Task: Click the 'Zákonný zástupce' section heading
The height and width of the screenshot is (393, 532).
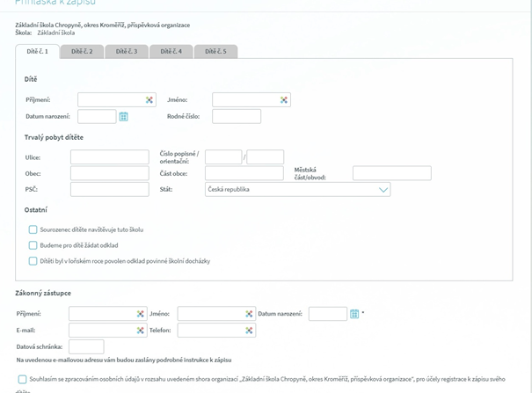Action: coord(43,294)
